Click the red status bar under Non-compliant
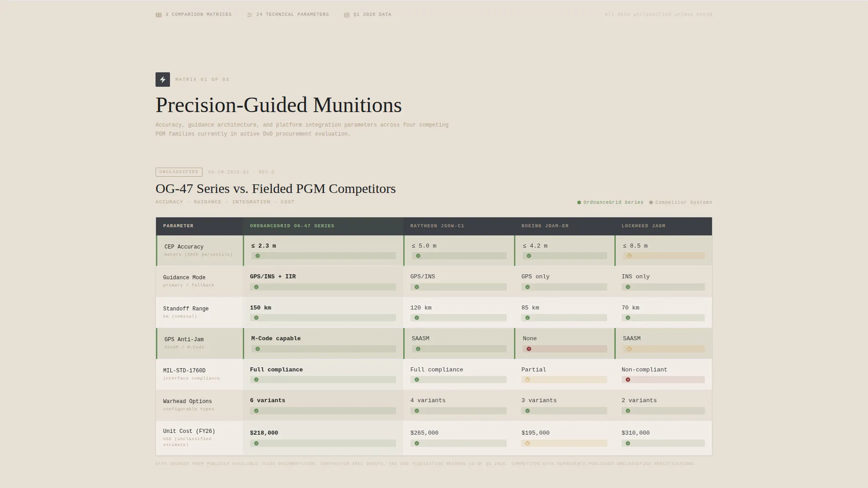 [663, 380]
